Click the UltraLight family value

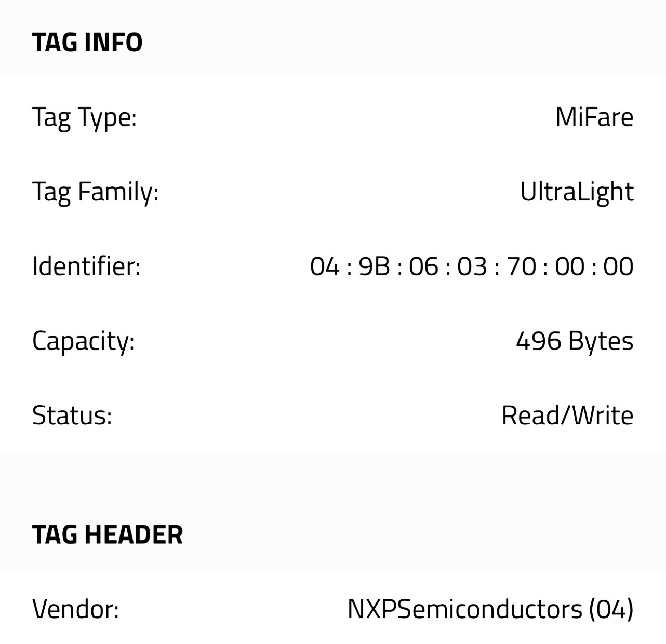577,191
